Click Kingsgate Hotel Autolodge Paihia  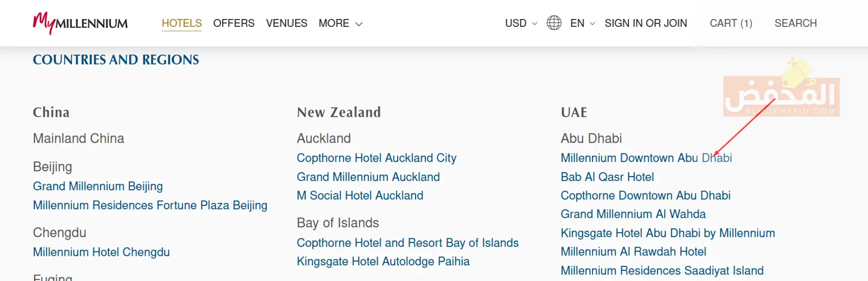tap(383, 262)
